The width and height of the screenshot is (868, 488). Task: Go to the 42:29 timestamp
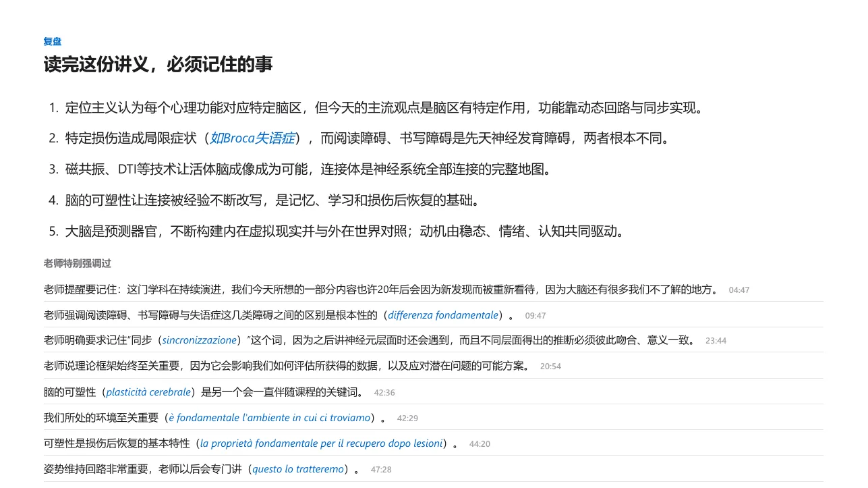tap(407, 418)
